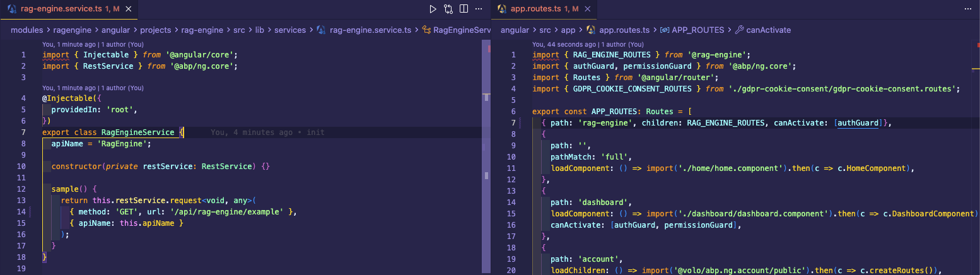This screenshot has width=980, height=275.
Task: Click 'src' breadcrumb in right editor
Action: (546, 30)
